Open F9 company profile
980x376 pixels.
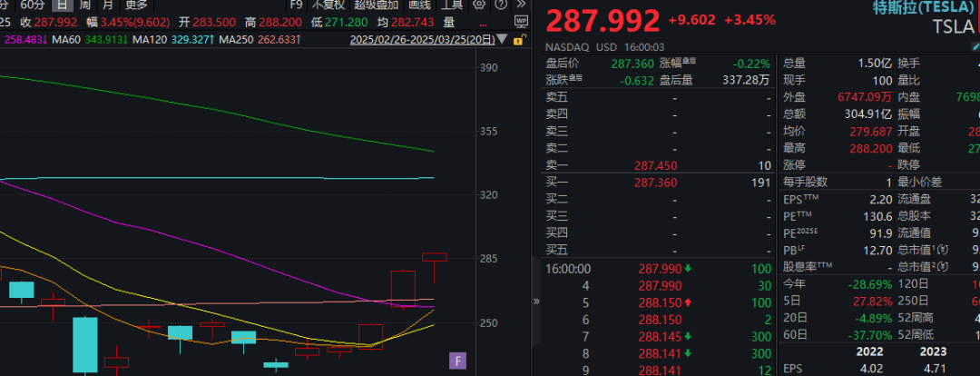[296, 5]
